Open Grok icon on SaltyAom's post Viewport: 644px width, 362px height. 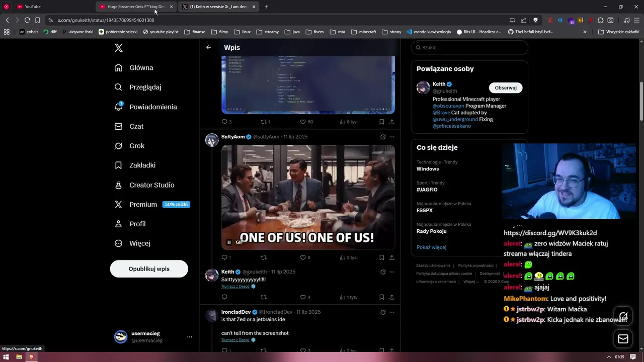pyautogui.click(x=383, y=137)
